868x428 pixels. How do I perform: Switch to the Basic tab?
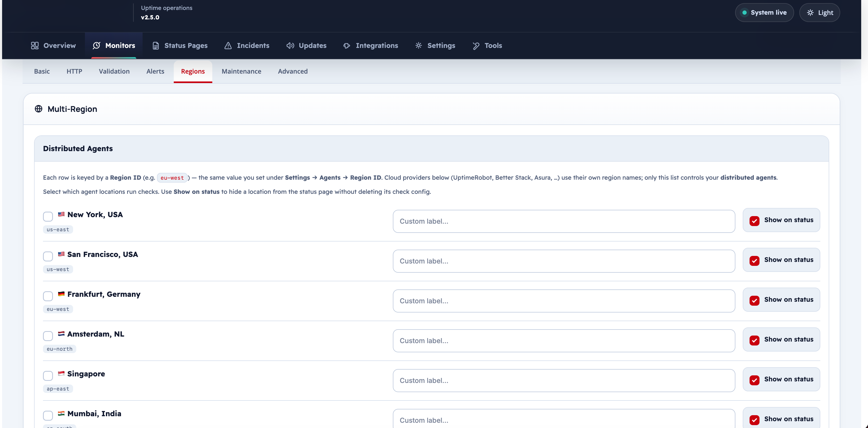pos(42,72)
